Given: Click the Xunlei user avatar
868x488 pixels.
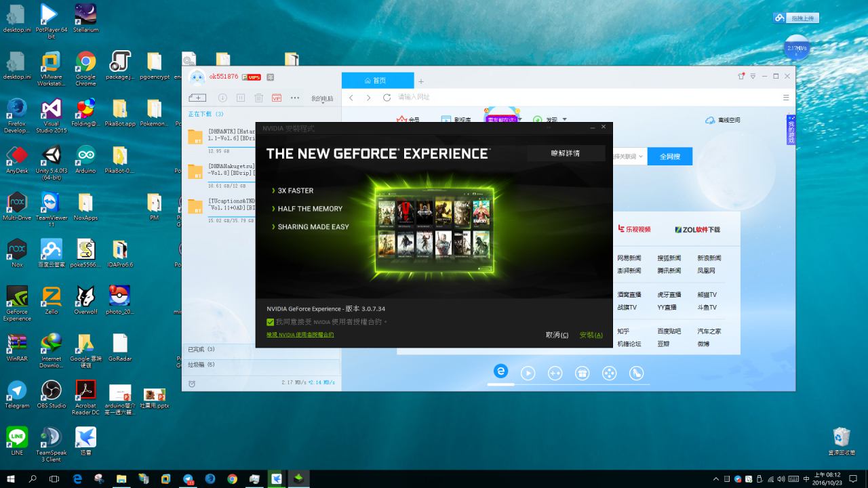Looking at the screenshot, I should tap(197, 77).
